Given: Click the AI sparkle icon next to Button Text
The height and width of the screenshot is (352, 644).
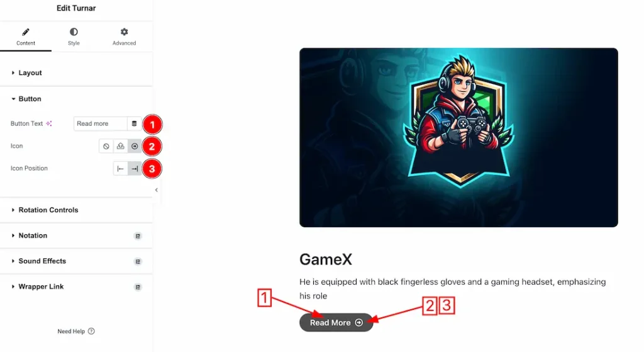Looking at the screenshot, I should tap(49, 123).
